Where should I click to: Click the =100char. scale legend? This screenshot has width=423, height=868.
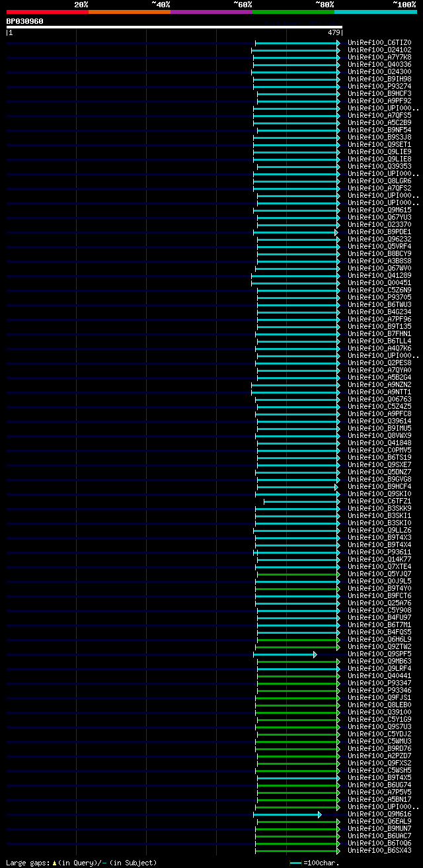(315, 863)
